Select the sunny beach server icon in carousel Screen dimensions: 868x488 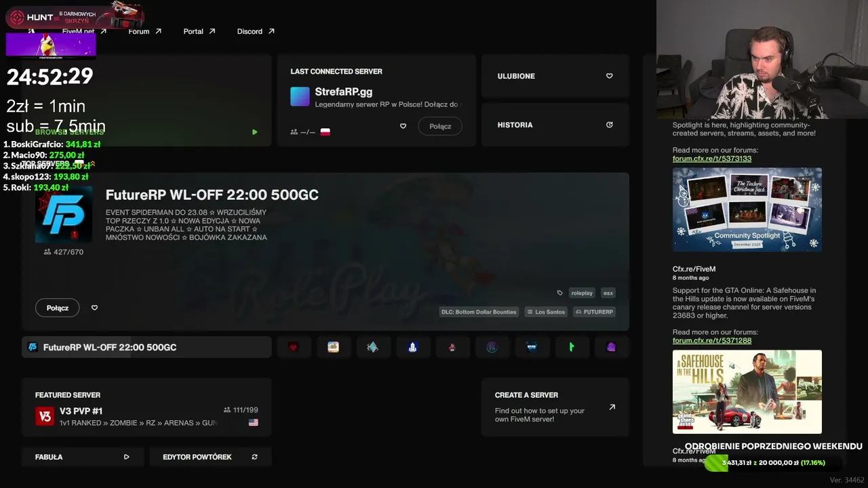click(333, 347)
